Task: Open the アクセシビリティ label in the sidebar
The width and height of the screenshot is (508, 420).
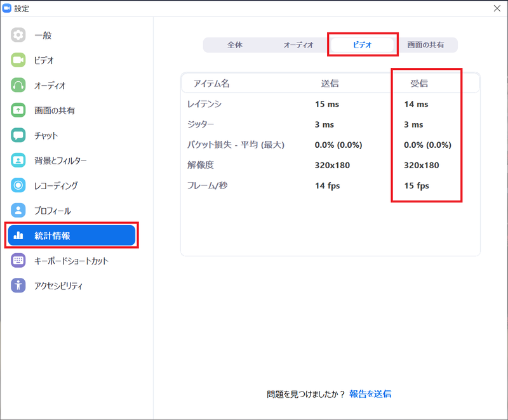Action: click(x=58, y=286)
